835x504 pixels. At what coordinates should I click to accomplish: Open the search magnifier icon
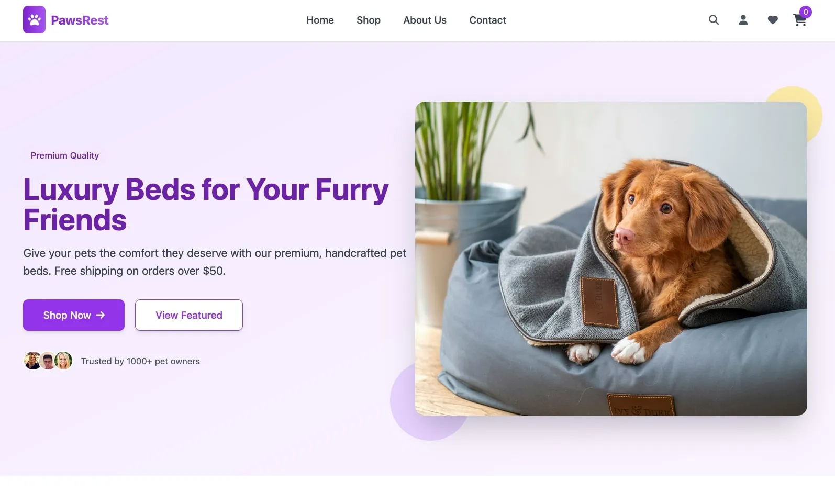(714, 20)
